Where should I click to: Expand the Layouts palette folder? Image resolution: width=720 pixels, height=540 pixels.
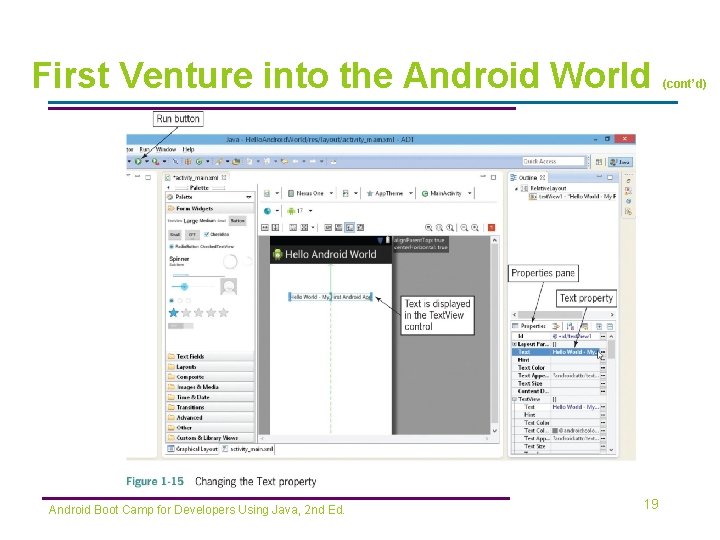[x=210, y=367]
